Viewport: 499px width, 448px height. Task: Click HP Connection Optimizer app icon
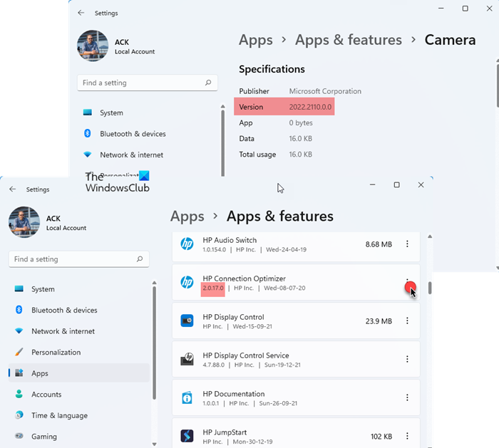coord(187,282)
